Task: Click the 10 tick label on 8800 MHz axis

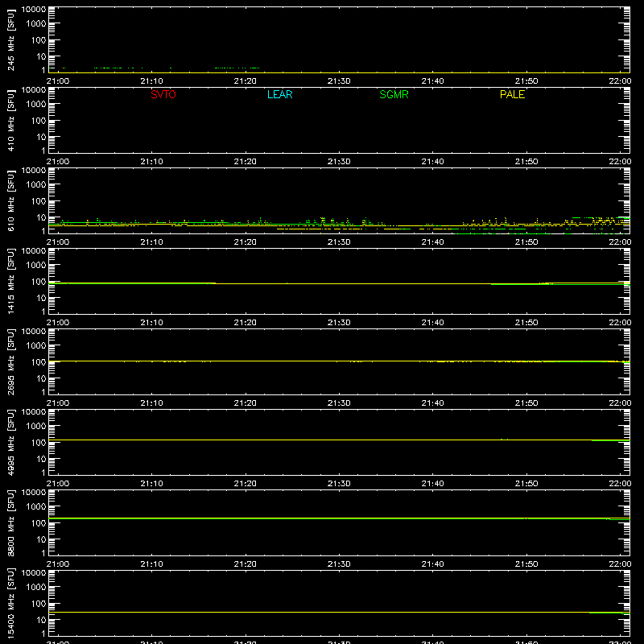Action: [41, 539]
